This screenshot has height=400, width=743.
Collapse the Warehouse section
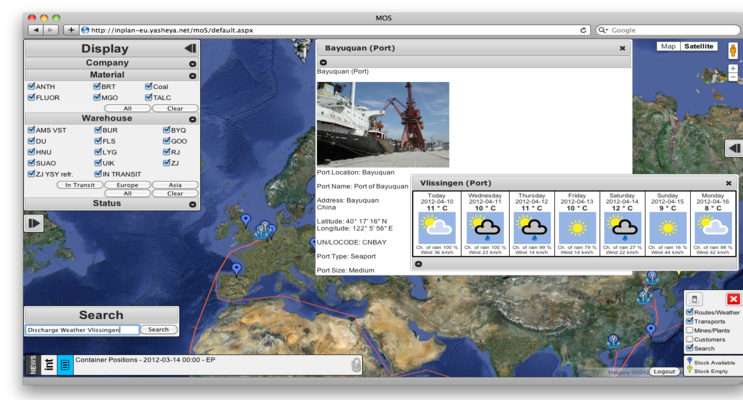(x=192, y=119)
